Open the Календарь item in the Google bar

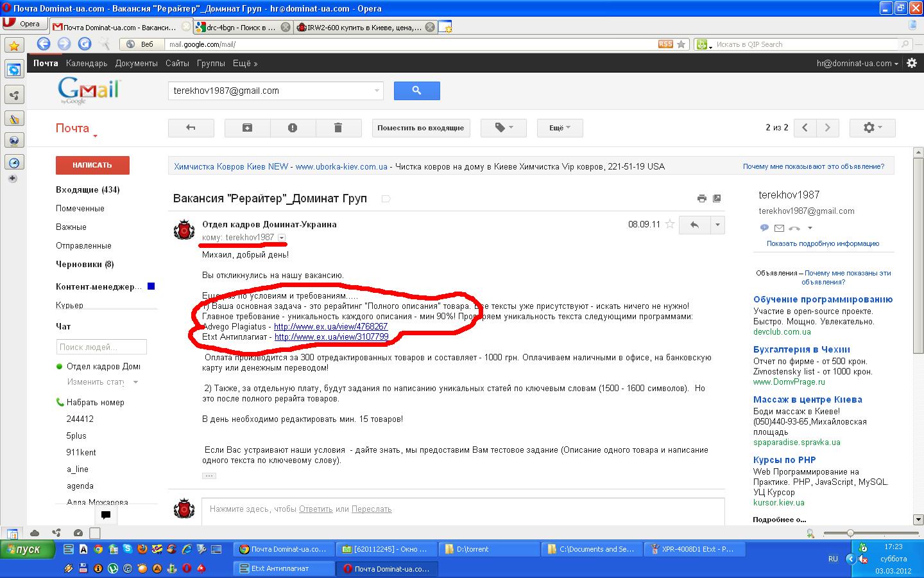click(87, 63)
